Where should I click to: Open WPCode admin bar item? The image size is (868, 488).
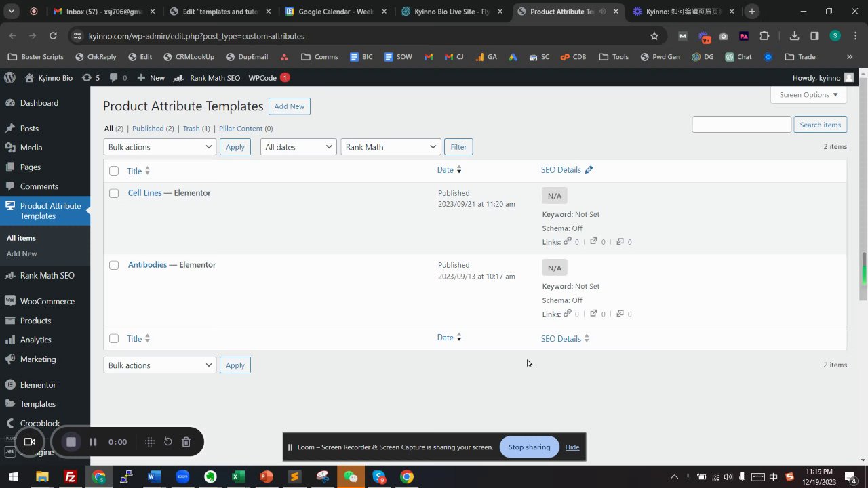[x=269, y=78]
